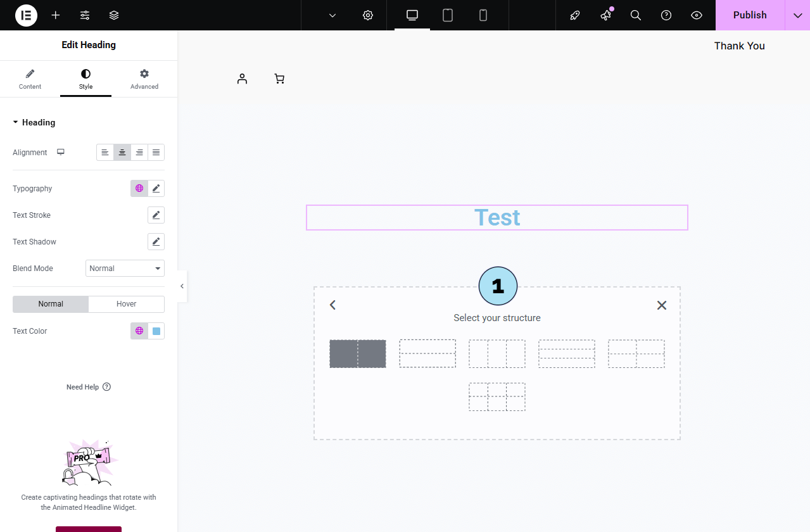
Task: Select center text alignment
Action: point(122,153)
